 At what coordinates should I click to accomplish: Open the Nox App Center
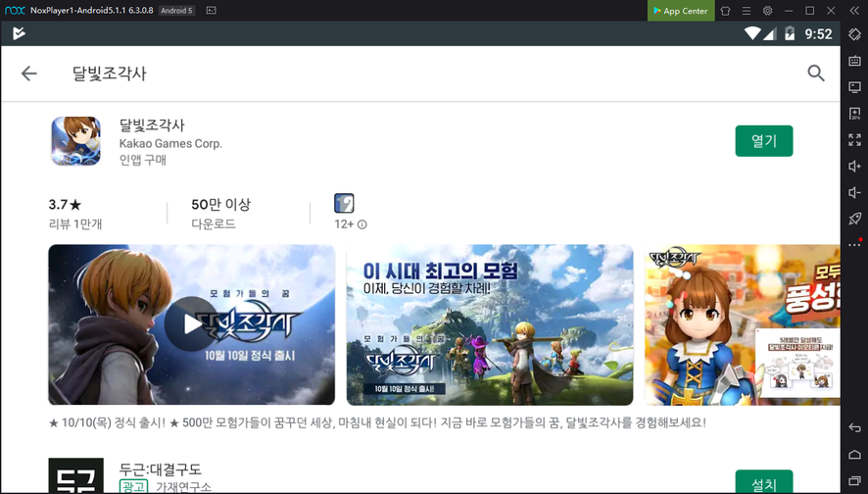[681, 11]
